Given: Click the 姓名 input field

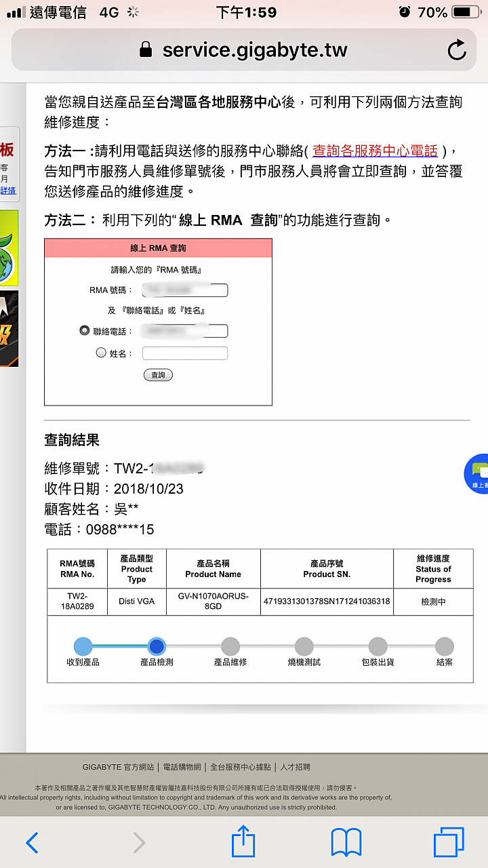Looking at the screenshot, I should pos(184,353).
